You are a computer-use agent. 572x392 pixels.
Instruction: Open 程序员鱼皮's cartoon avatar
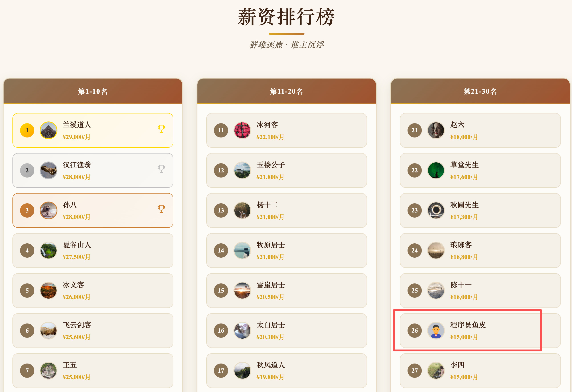point(436,330)
